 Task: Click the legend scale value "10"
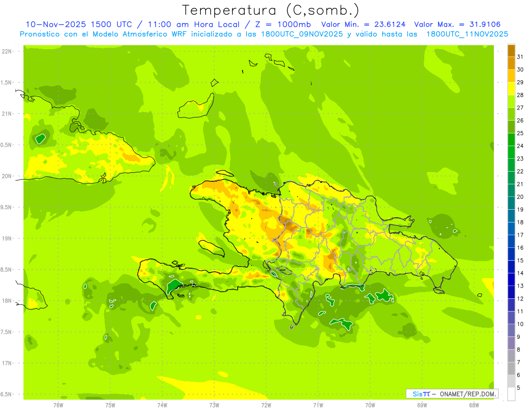(x=520, y=324)
